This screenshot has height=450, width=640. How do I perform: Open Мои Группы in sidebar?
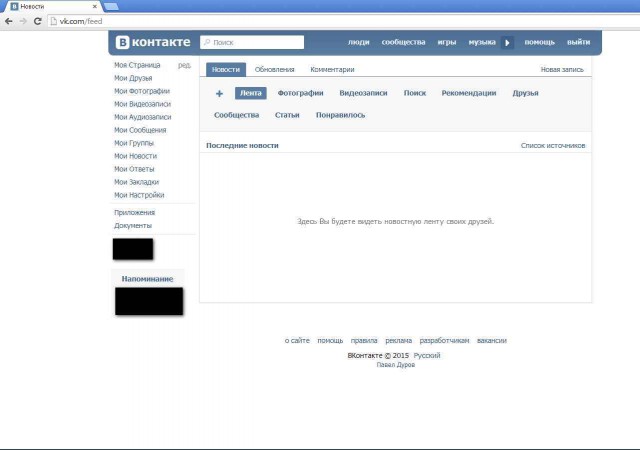tap(134, 143)
